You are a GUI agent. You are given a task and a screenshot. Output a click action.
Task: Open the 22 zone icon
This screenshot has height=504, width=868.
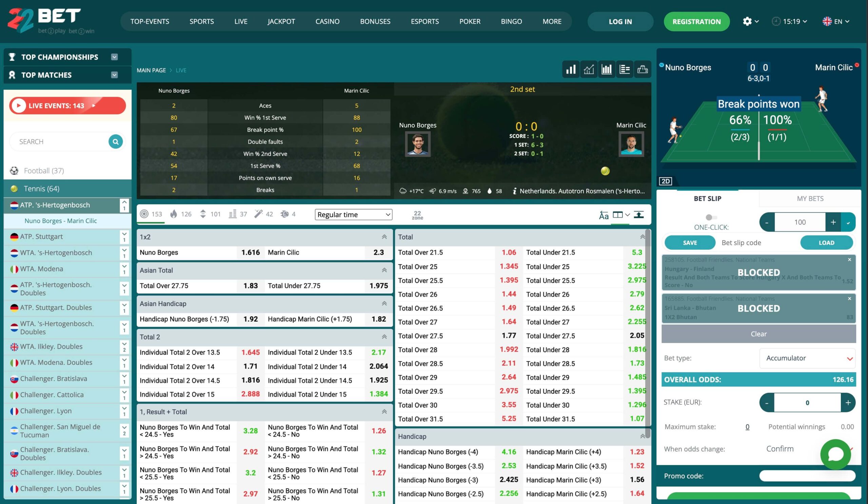pos(417,215)
